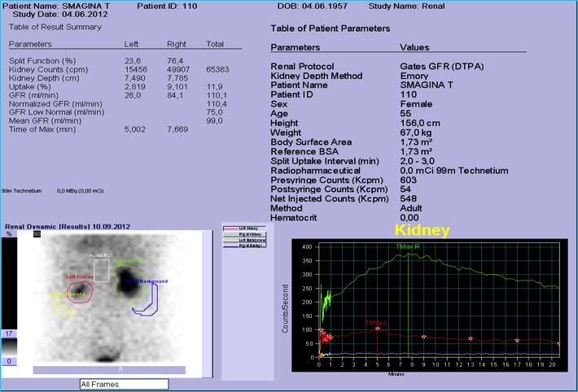Open the All Frames selector box

coord(123,384)
